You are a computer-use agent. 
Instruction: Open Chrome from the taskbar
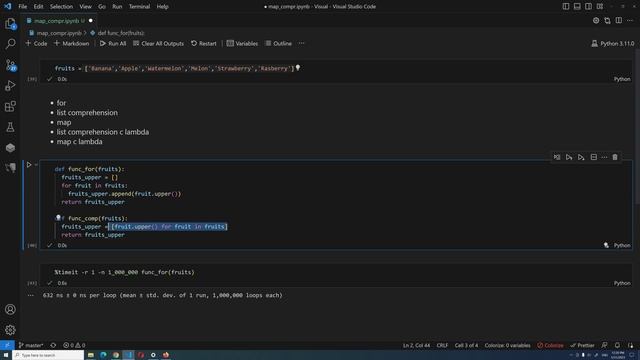[116, 355]
